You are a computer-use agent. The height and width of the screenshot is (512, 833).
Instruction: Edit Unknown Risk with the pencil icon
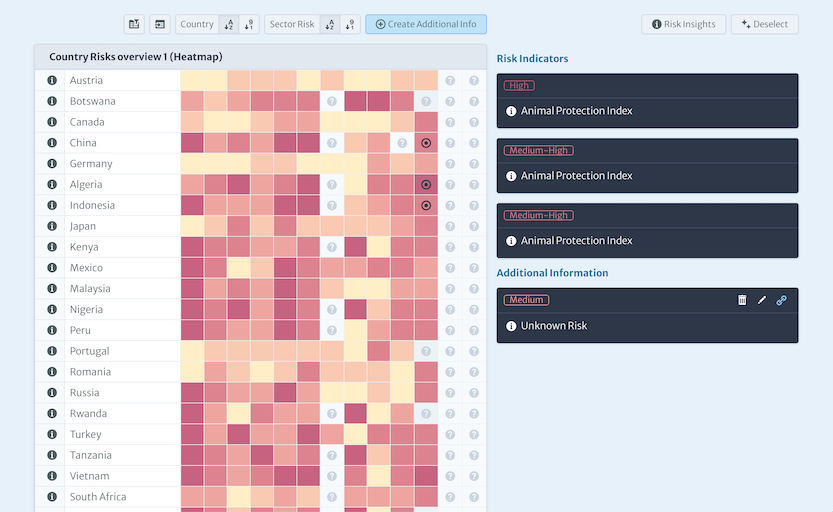point(762,300)
